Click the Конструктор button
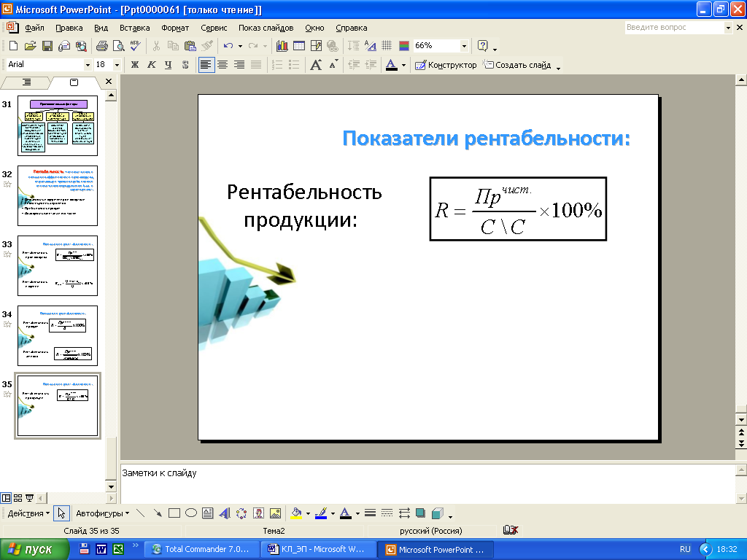Viewport: 747px width, 560px height. pos(446,65)
